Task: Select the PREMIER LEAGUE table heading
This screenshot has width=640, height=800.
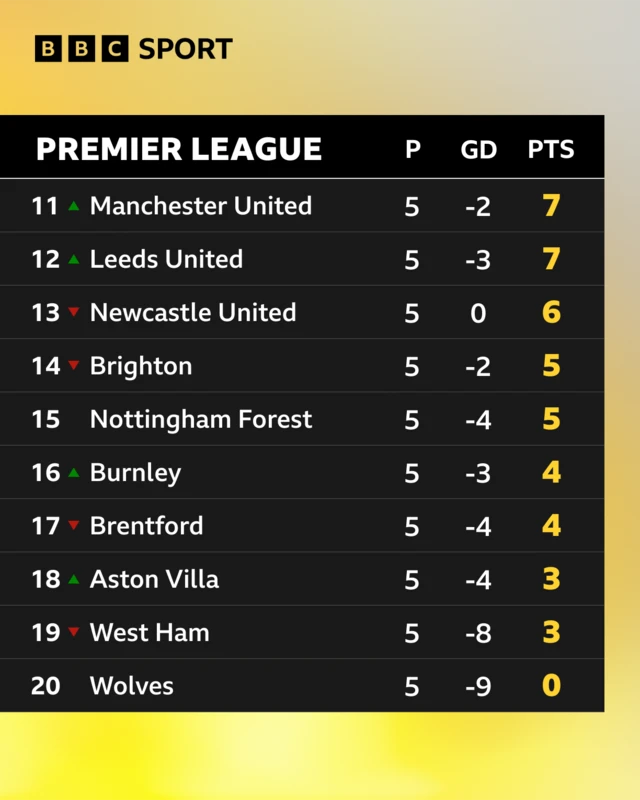Action: [179, 150]
